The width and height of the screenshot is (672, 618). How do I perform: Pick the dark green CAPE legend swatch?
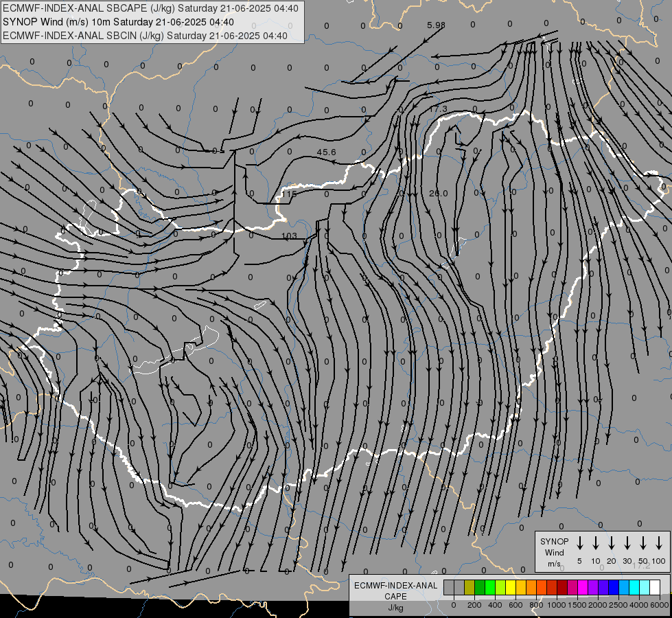pyautogui.click(x=480, y=588)
